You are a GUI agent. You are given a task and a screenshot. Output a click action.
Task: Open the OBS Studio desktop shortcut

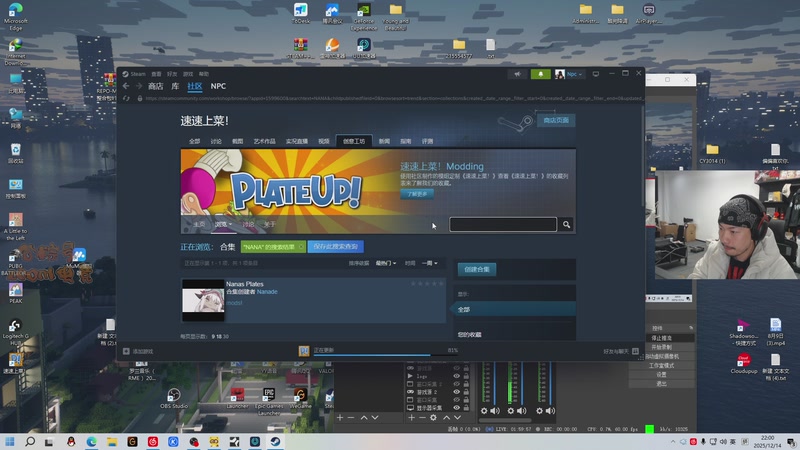(174, 398)
